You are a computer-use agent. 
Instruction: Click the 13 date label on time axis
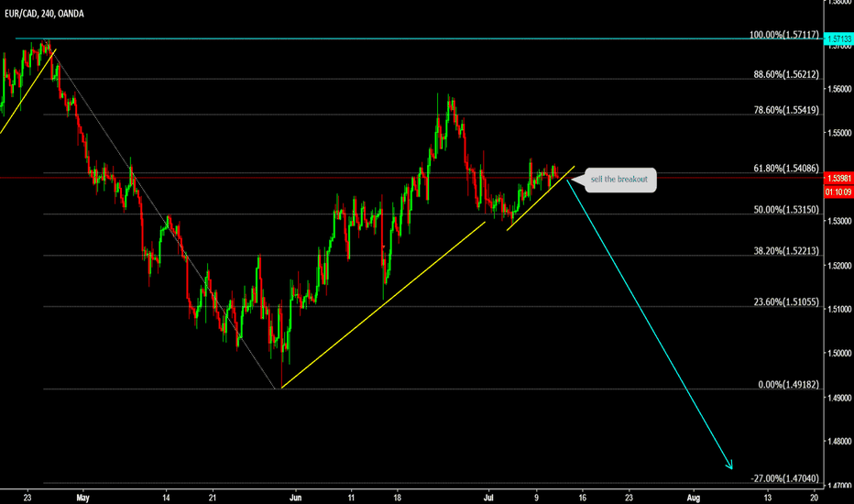click(767, 498)
